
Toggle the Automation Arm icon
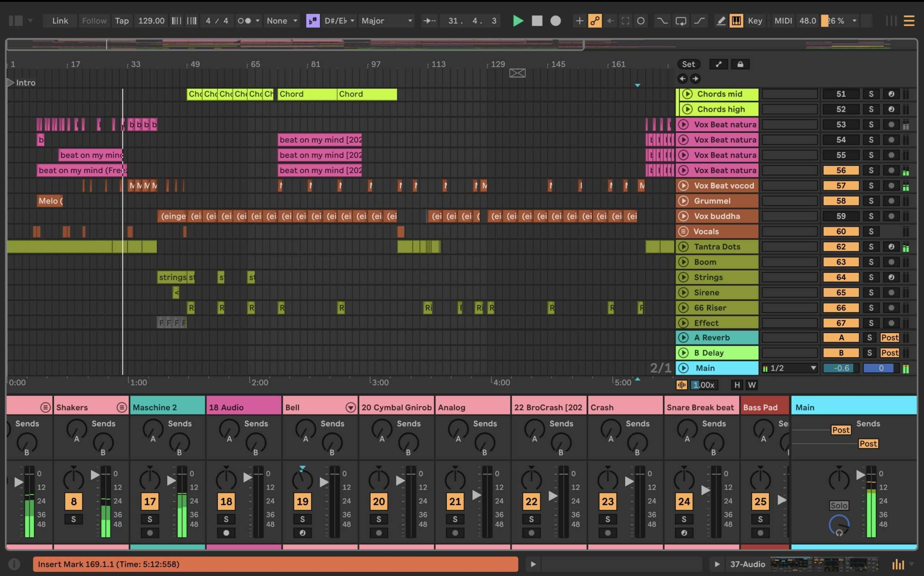(x=594, y=21)
